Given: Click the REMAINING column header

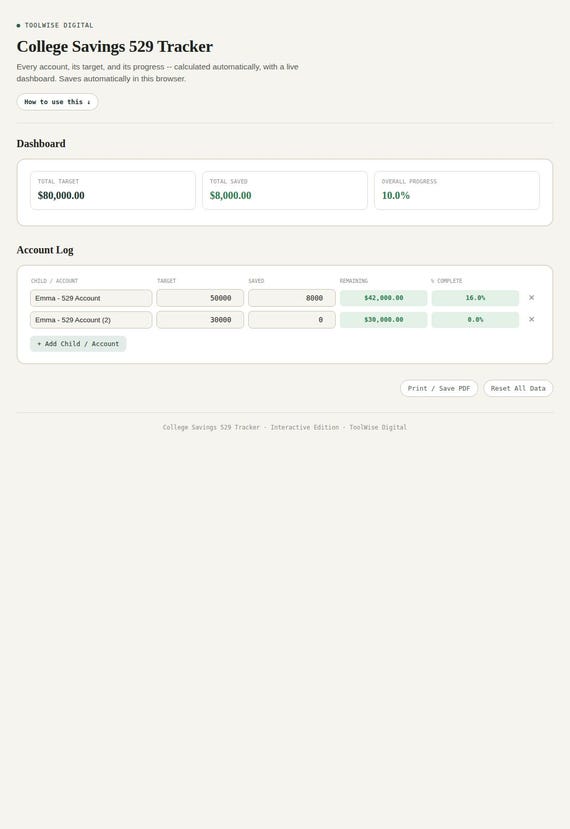Looking at the screenshot, I should click(354, 281).
